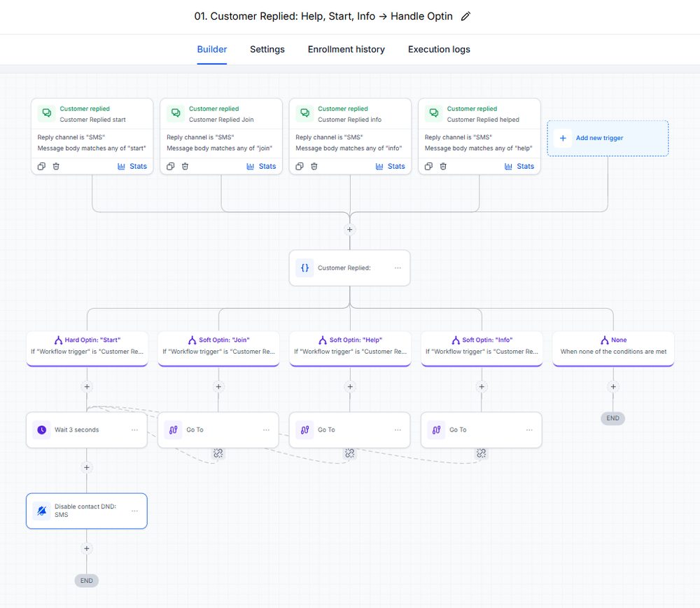Add step under Soft Optin Info branch
The width and height of the screenshot is (700, 608).
pyautogui.click(x=482, y=387)
